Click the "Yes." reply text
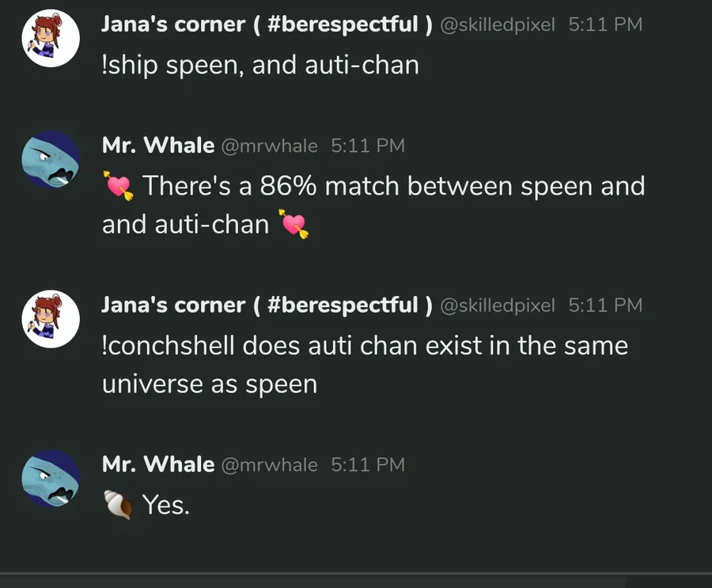Image resolution: width=712 pixels, height=588 pixels. coord(166,504)
